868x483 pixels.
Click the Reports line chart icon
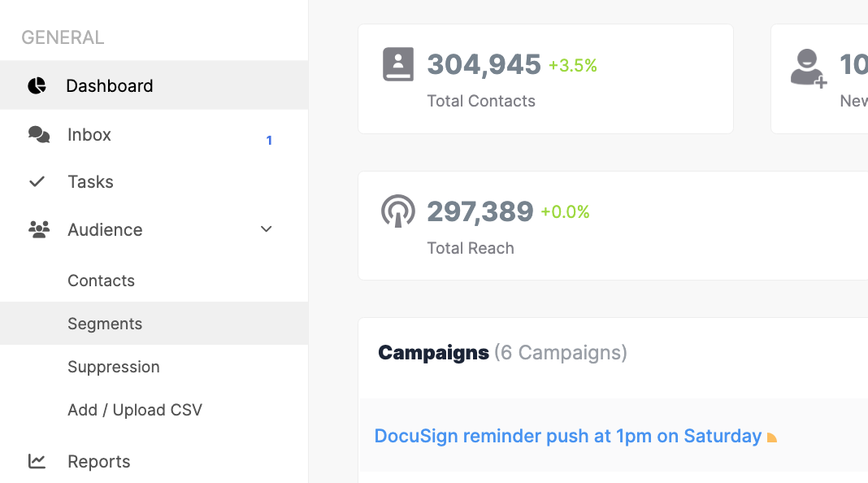(37, 461)
